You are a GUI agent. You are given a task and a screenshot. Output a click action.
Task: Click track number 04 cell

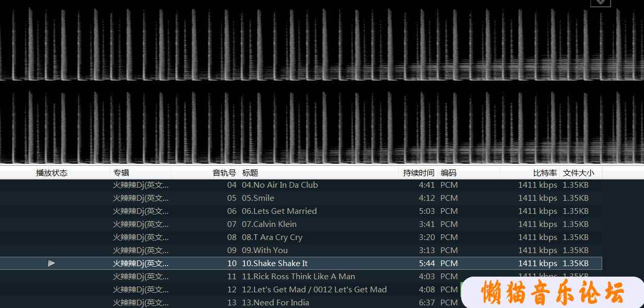[232, 185]
